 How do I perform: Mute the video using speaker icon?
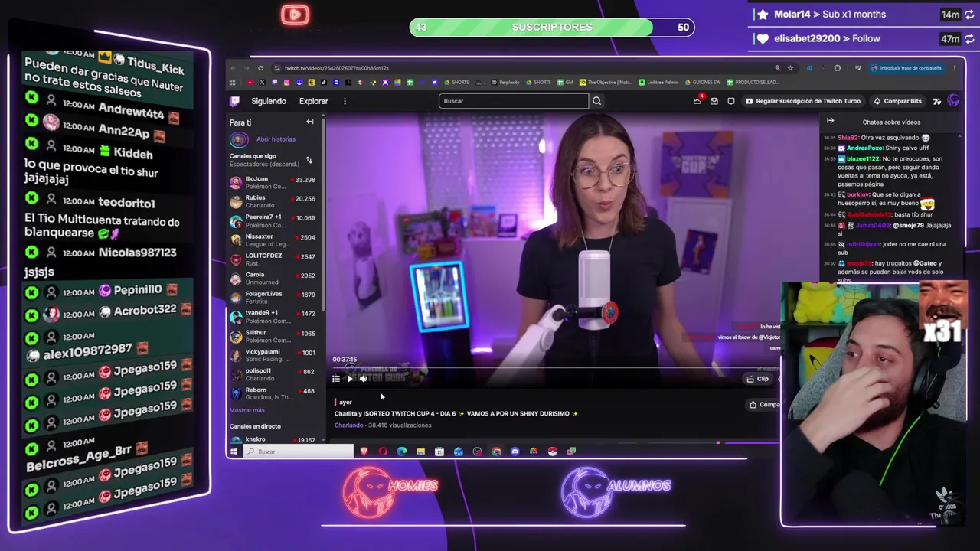[363, 379]
